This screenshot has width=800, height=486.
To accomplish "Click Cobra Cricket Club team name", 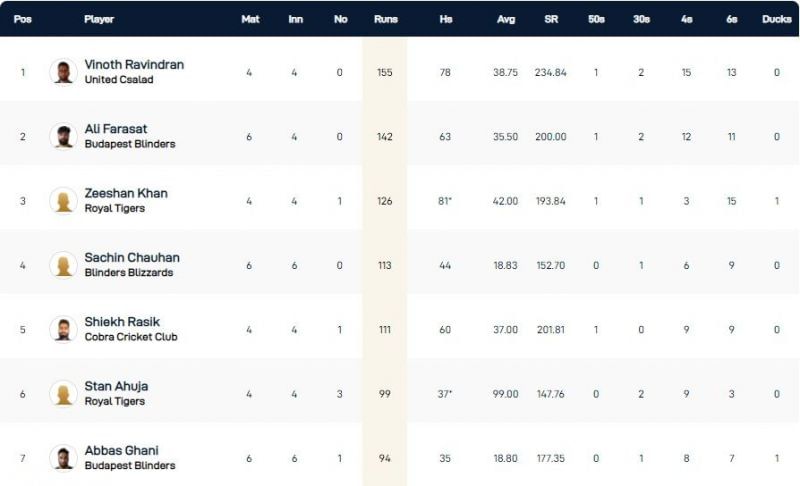I will point(131,337).
